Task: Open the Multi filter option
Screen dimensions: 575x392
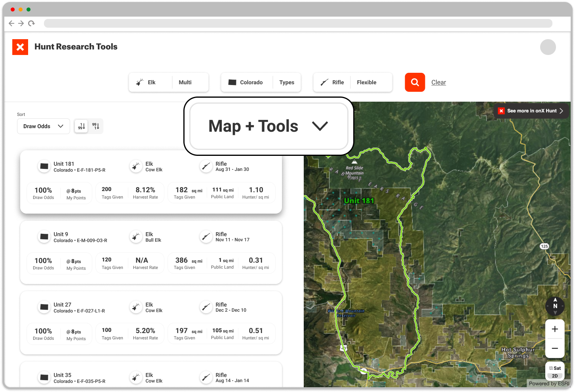Action: click(190, 82)
